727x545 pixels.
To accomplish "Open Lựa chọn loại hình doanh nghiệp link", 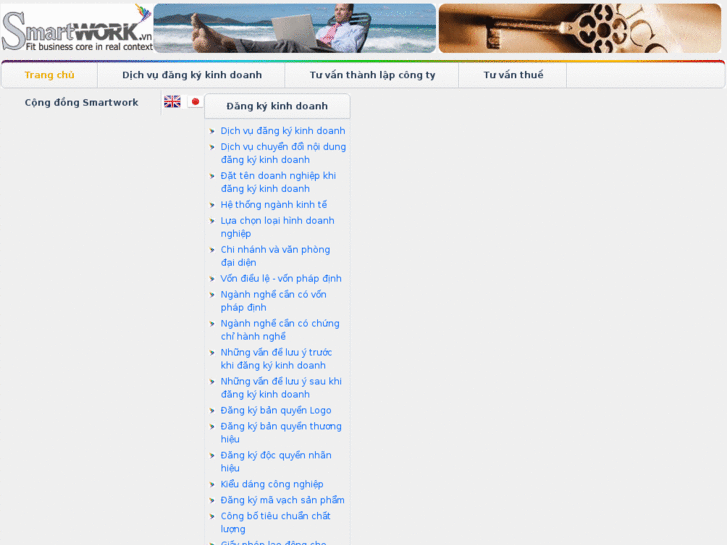I will pyautogui.click(x=277, y=227).
